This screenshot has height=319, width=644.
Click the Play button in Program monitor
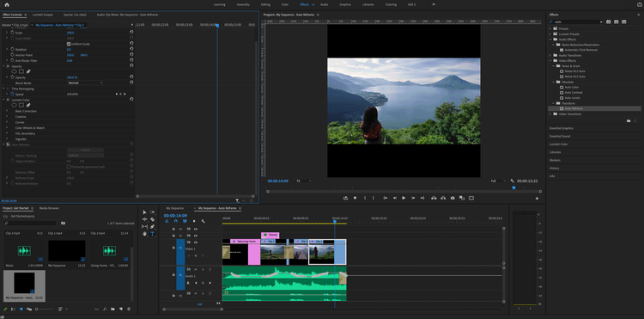click(x=404, y=198)
